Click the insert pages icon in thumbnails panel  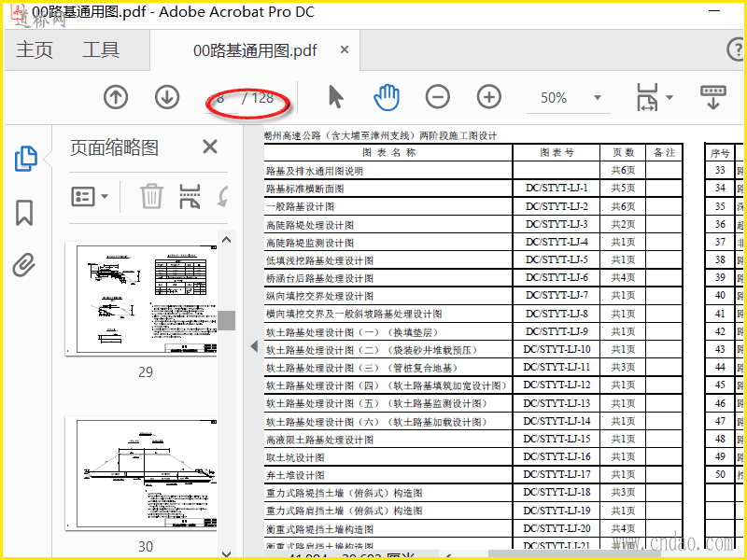click(190, 196)
